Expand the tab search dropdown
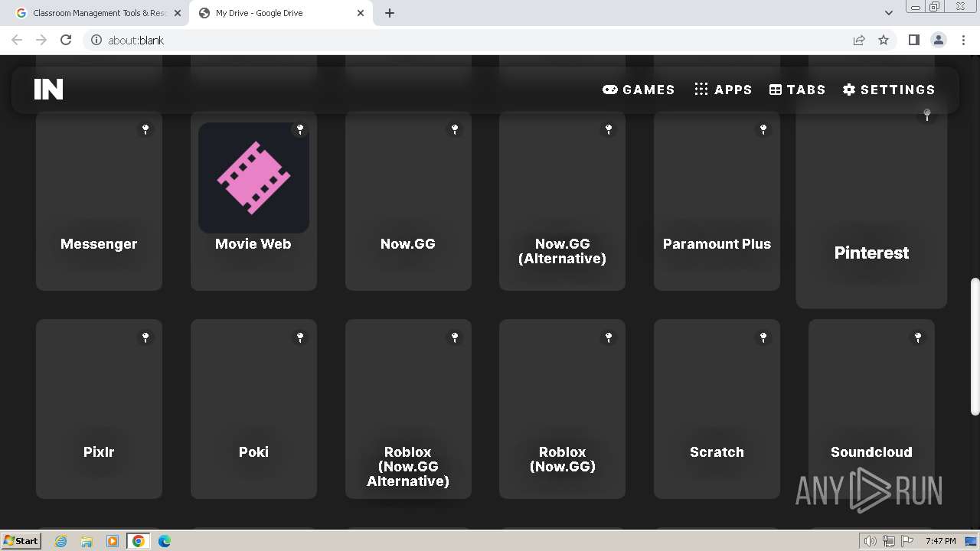The width and height of the screenshot is (980, 551). (888, 13)
